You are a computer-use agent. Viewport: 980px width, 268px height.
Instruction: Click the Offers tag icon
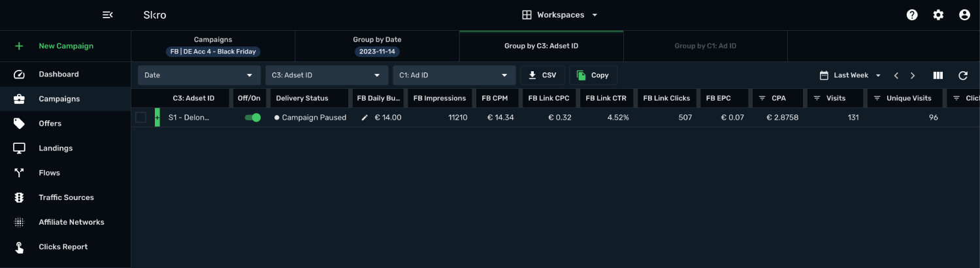point(19,124)
